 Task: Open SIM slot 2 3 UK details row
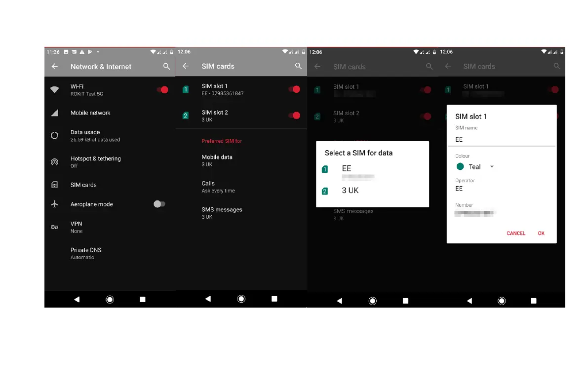click(x=241, y=116)
